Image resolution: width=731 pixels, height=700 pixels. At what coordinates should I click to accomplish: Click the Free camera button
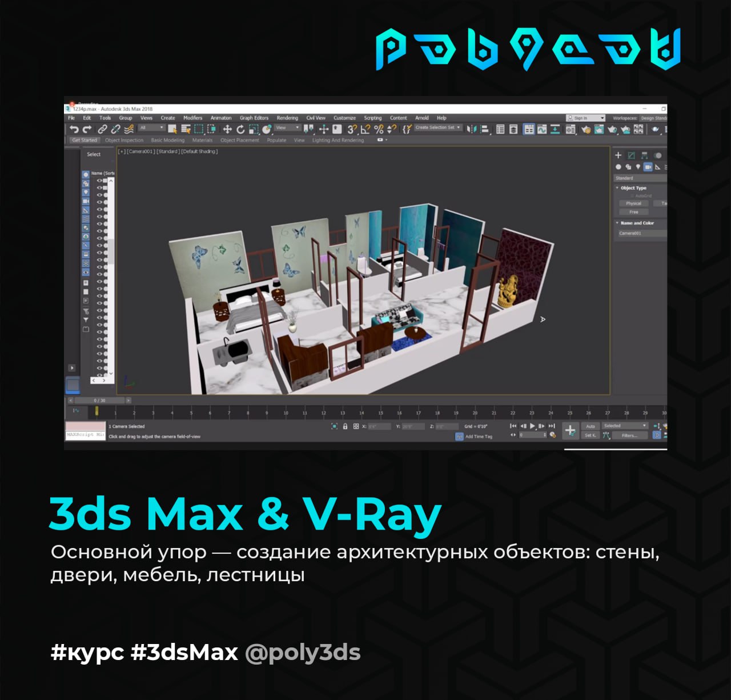pos(633,212)
